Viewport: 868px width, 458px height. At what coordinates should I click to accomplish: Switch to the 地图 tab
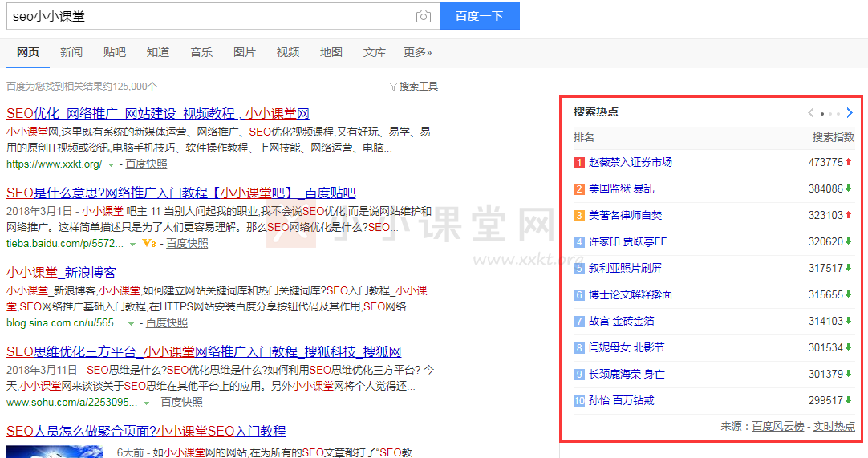(331, 52)
